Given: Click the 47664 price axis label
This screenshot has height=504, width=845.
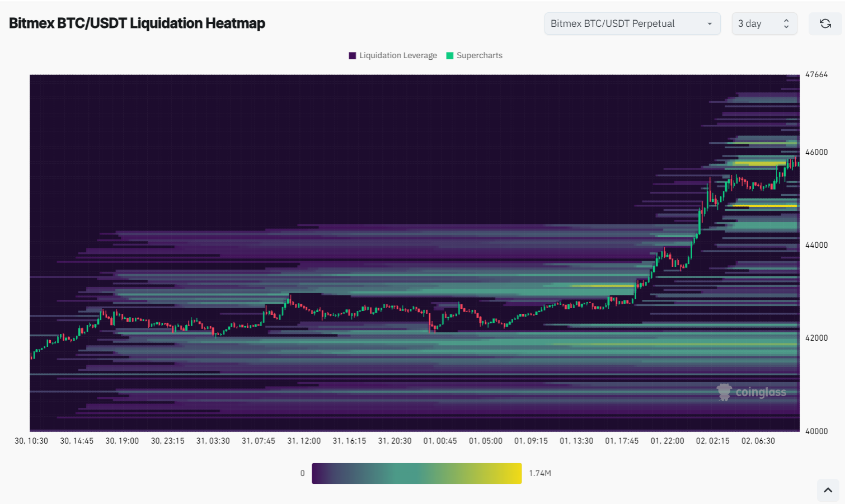Looking at the screenshot, I should pyautogui.click(x=816, y=74).
